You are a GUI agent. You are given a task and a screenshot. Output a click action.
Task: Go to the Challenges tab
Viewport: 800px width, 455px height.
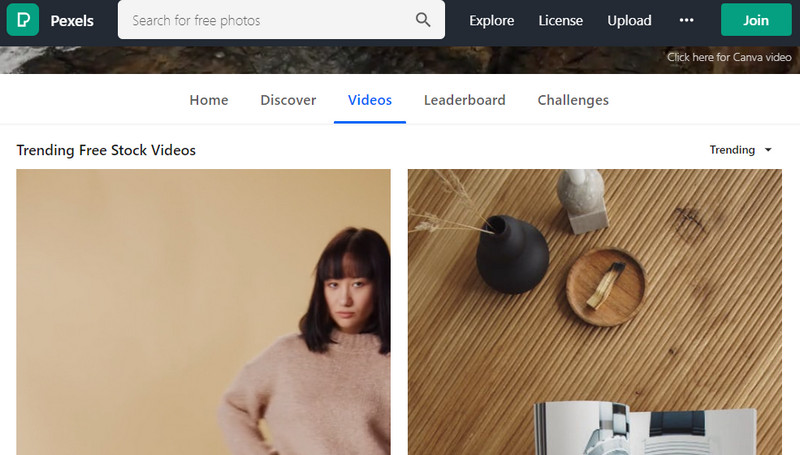573,100
